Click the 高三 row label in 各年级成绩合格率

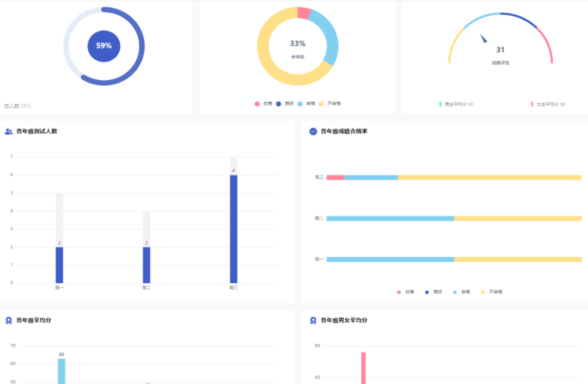(x=318, y=177)
